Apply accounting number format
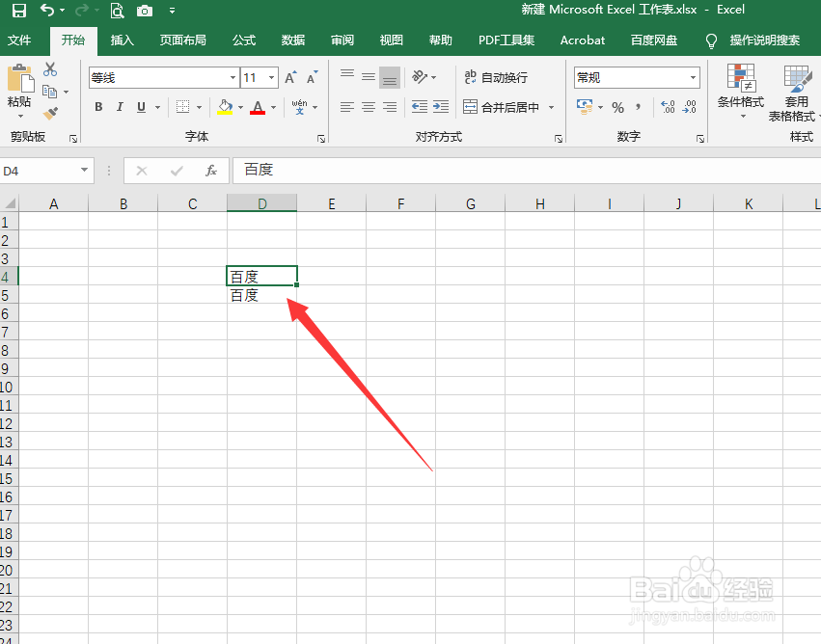Viewport: 821px width, 644px height. (585, 107)
